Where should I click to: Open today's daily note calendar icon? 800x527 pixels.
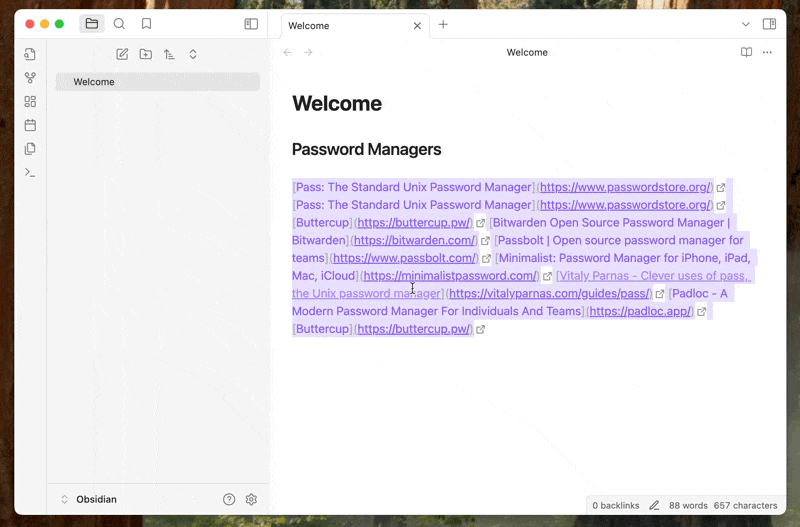tap(30, 125)
